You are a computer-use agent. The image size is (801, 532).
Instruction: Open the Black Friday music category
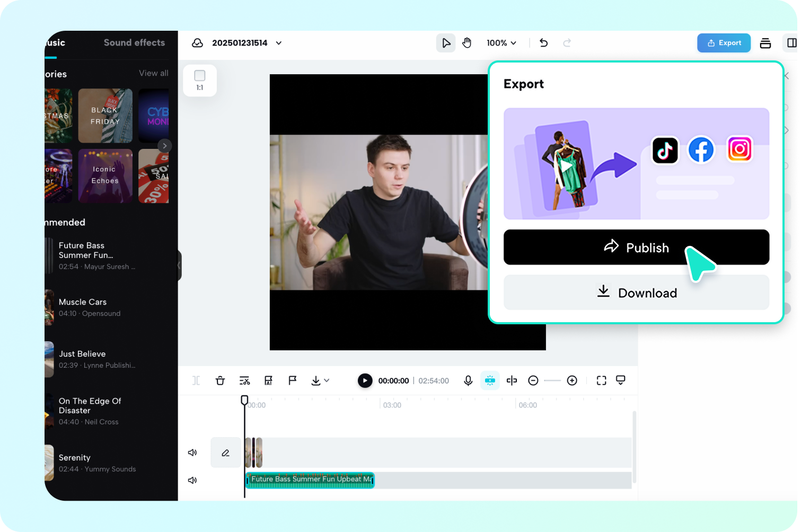(x=105, y=116)
